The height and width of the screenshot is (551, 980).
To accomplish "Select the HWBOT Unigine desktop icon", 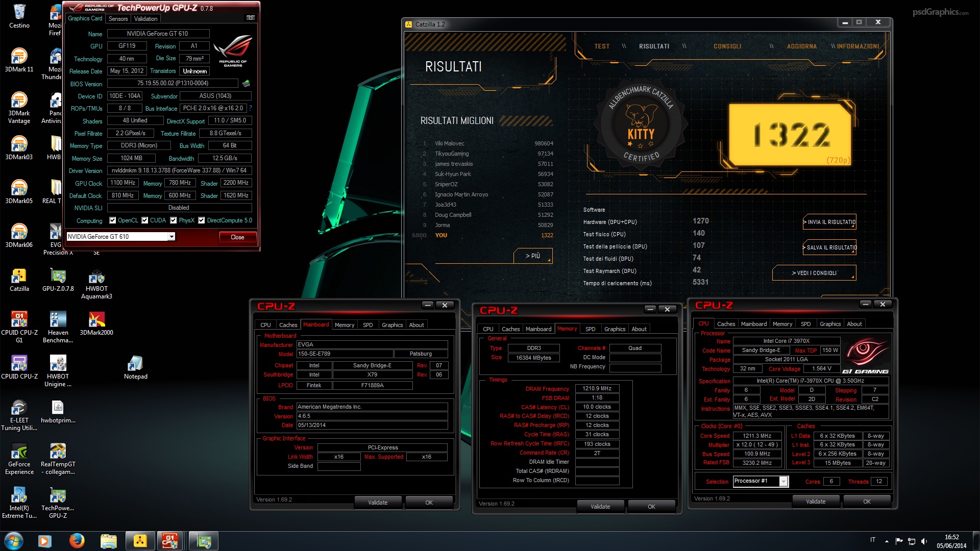I will [x=58, y=371].
